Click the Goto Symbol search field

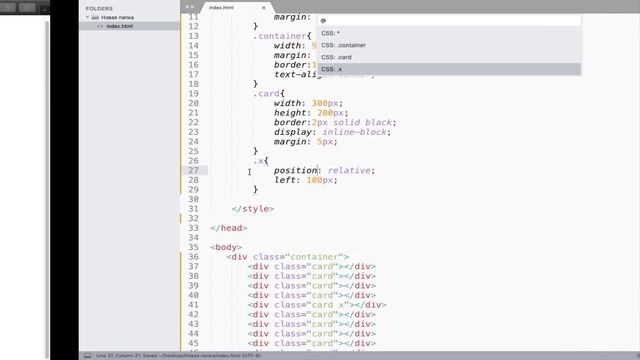click(x=449, y=20)
